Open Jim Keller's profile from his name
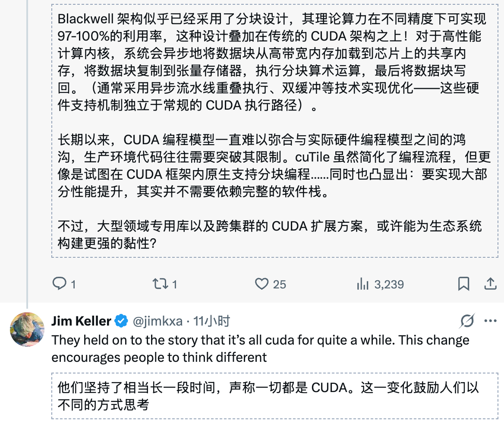 pyautogui.click(x=81, y=320)
